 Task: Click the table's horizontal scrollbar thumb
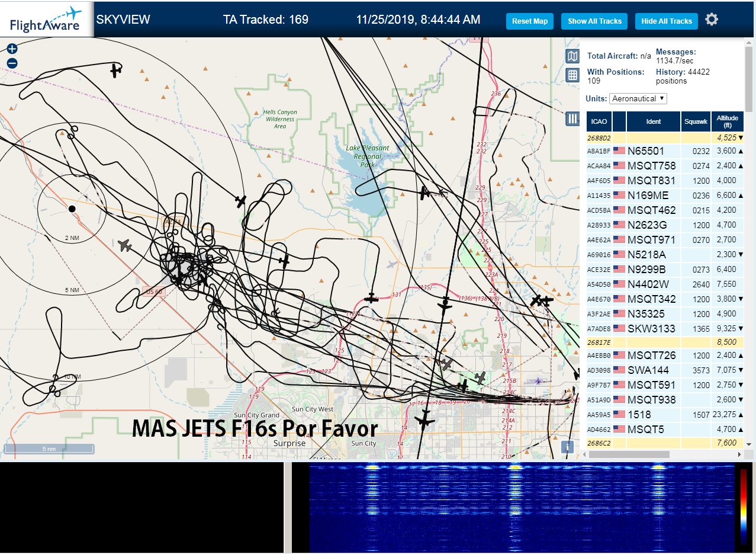[629, 454]
